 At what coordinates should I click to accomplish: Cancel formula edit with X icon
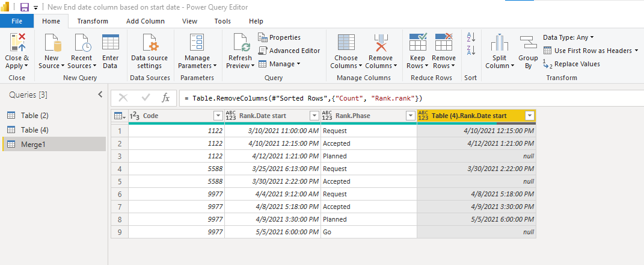click(x=123, y=98)
